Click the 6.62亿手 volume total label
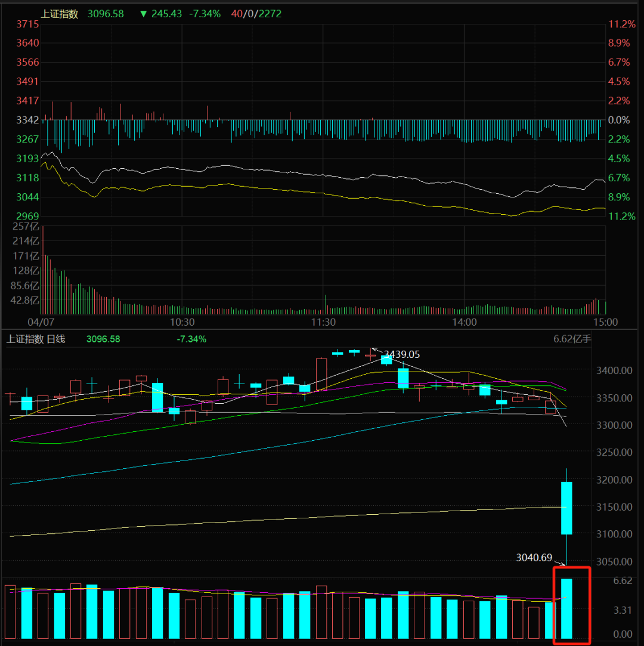 572,339
